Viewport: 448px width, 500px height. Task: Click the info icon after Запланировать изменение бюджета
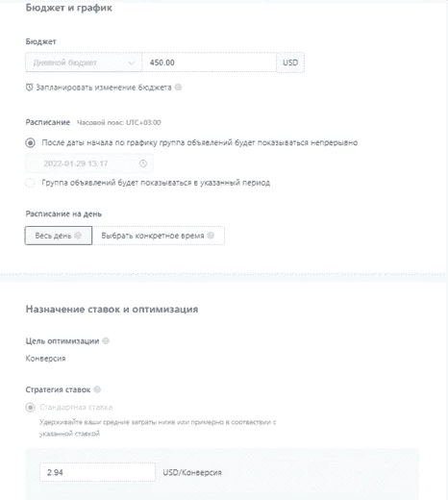[179, 87]
